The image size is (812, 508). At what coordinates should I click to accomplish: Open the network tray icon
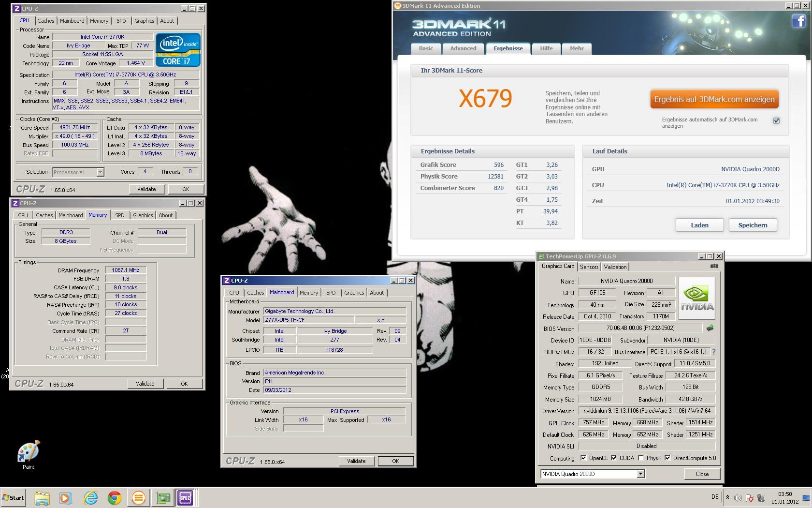coord(761,498)
